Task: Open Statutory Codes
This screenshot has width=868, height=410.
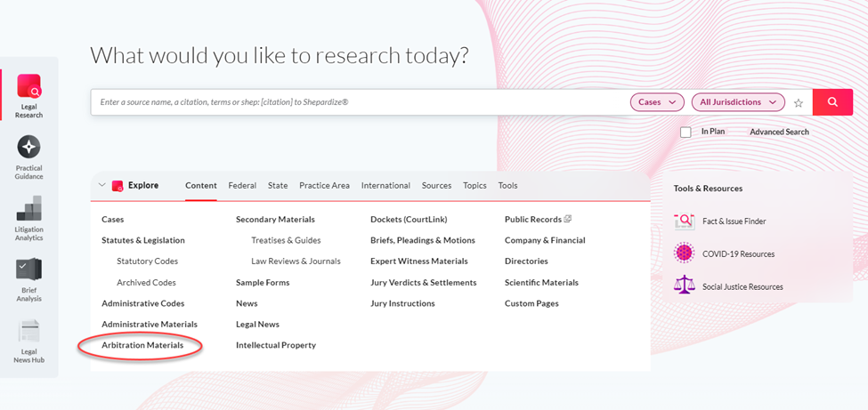Action: pos(147,261)
